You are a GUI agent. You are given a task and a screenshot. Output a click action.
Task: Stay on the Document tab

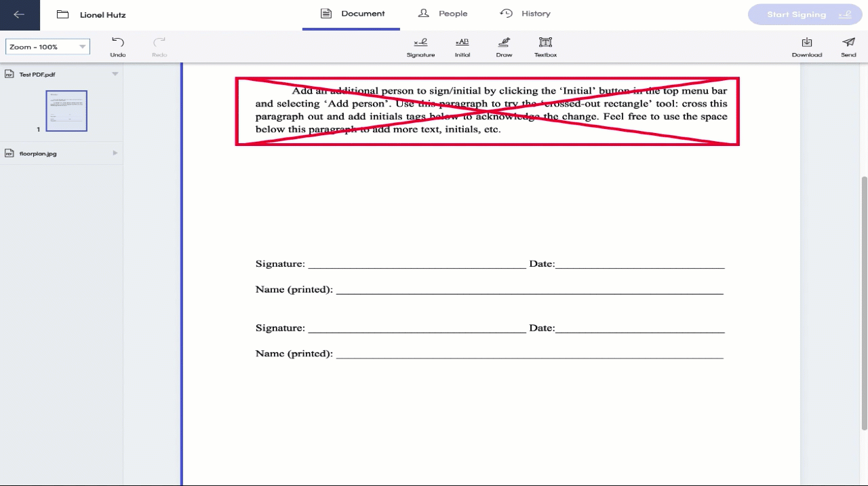click(x=351, y=13)
